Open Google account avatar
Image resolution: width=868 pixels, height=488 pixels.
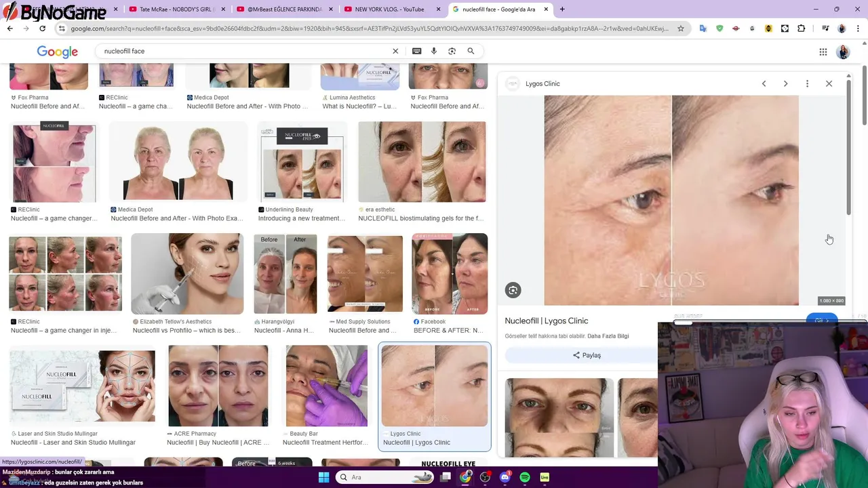(844, 52)
